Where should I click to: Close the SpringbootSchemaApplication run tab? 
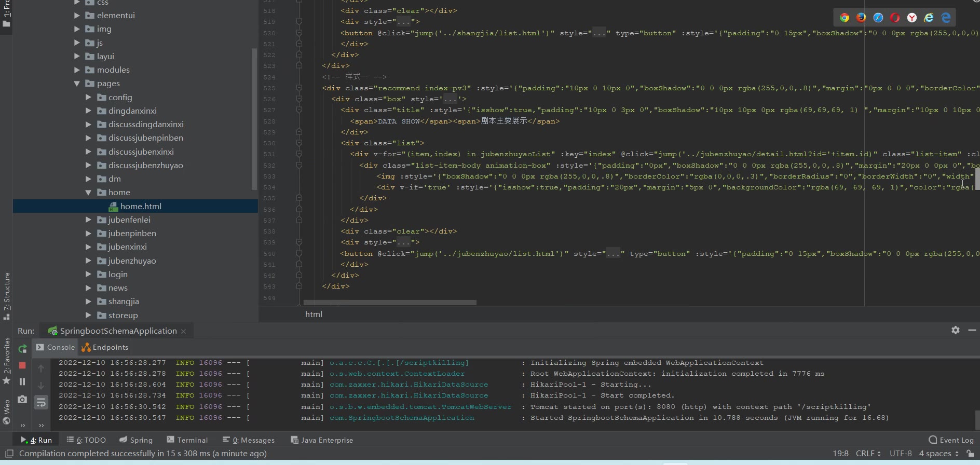pos(183,331)
